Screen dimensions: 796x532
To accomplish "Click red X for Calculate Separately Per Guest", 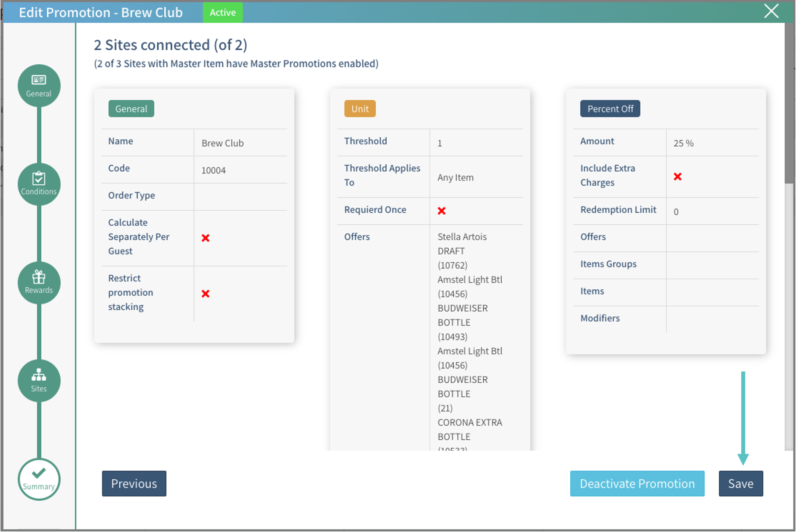I will point(205,238).
